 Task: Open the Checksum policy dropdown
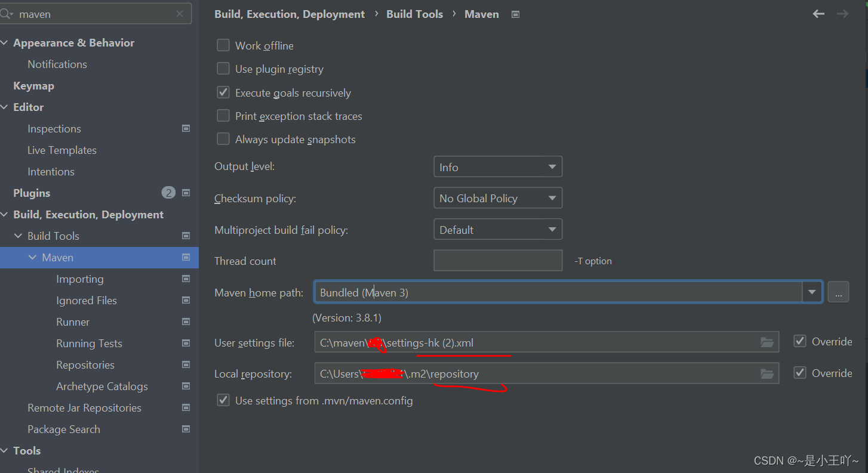coord(498,198)
